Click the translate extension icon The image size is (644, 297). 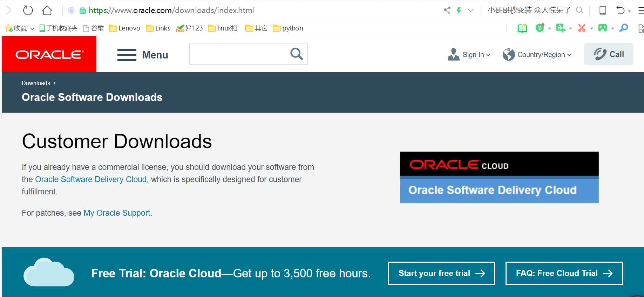pyautogui.click(x=561, y=28)
